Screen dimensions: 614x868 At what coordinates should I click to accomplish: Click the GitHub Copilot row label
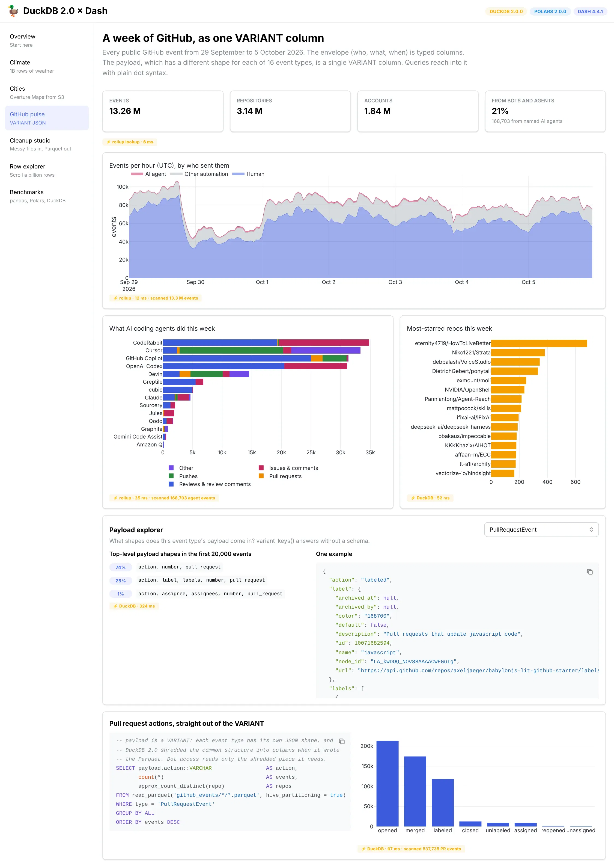tap(144, 358)
